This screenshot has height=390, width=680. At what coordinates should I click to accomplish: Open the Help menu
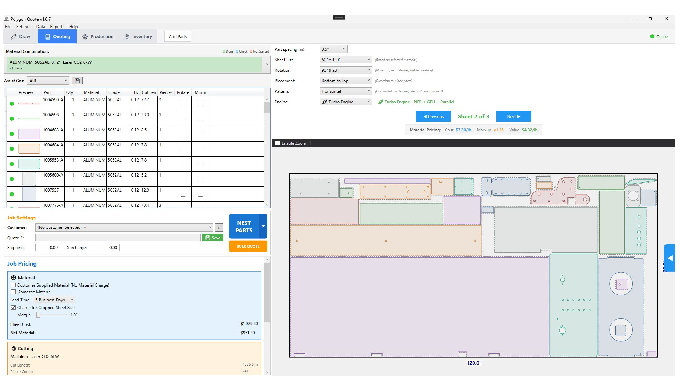click(74, 26)
